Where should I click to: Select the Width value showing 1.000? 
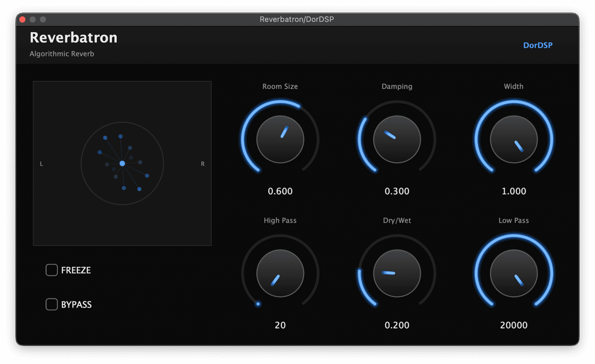coord(514,191)
